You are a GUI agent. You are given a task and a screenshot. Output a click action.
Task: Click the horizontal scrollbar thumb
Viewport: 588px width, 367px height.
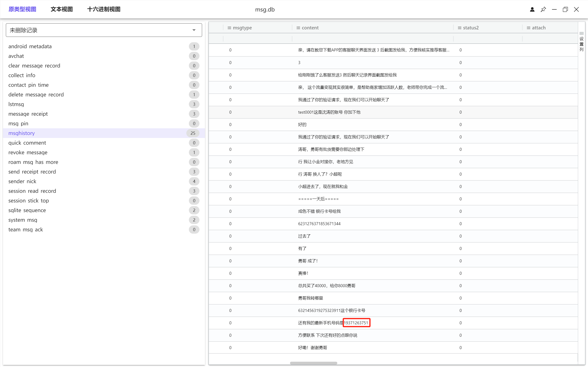coord(313,363)
